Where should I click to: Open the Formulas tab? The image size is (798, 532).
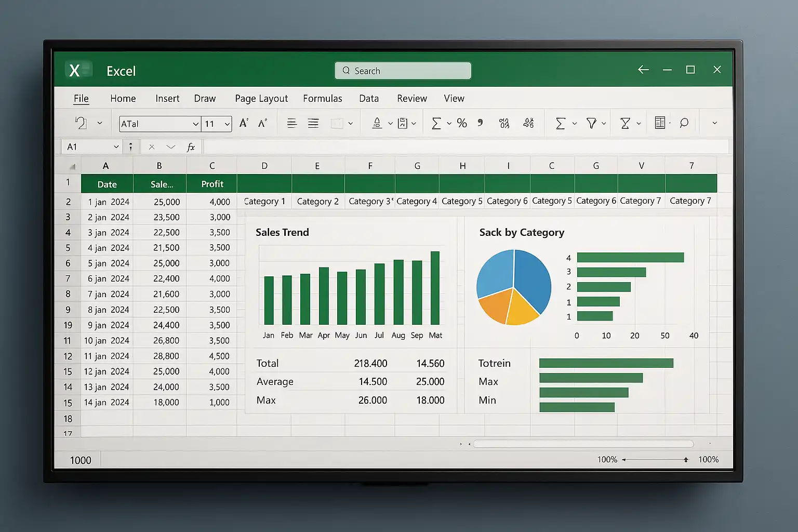[x=322, y=98]
